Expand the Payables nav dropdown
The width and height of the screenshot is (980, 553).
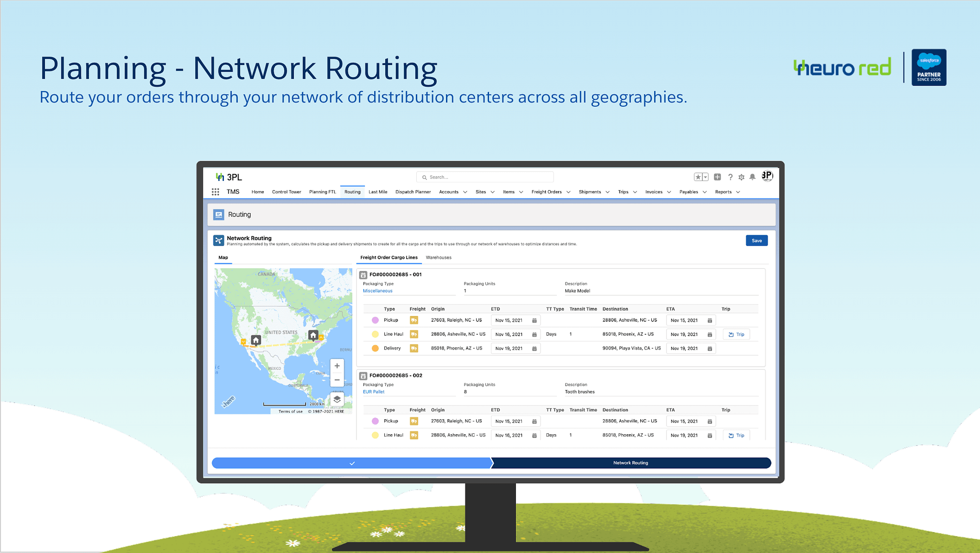[704, 192]
